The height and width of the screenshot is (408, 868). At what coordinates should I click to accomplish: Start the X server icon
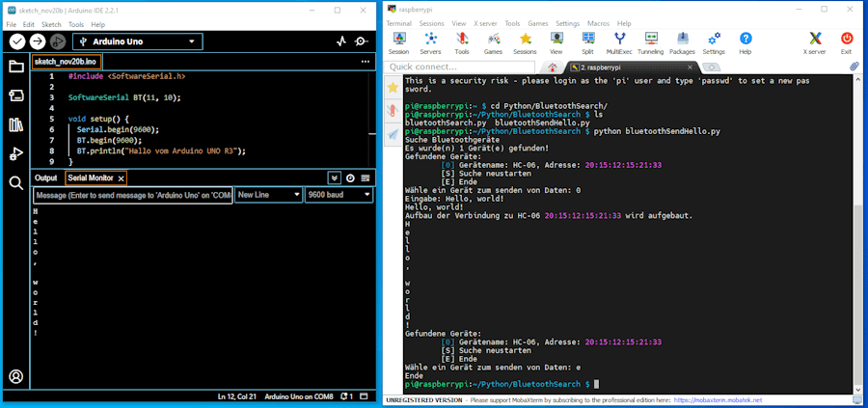coord(814,41)
